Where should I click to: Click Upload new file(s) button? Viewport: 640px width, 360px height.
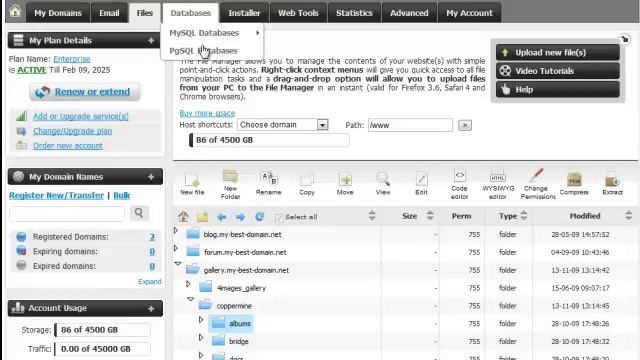pos(558,53)
